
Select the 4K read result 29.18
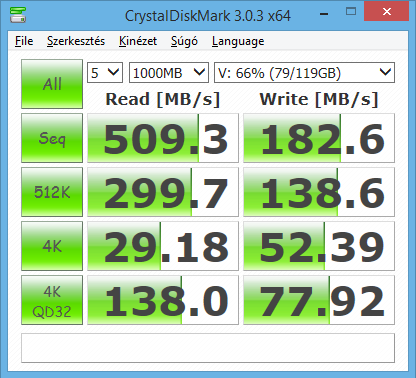click(x=163, y=246)
